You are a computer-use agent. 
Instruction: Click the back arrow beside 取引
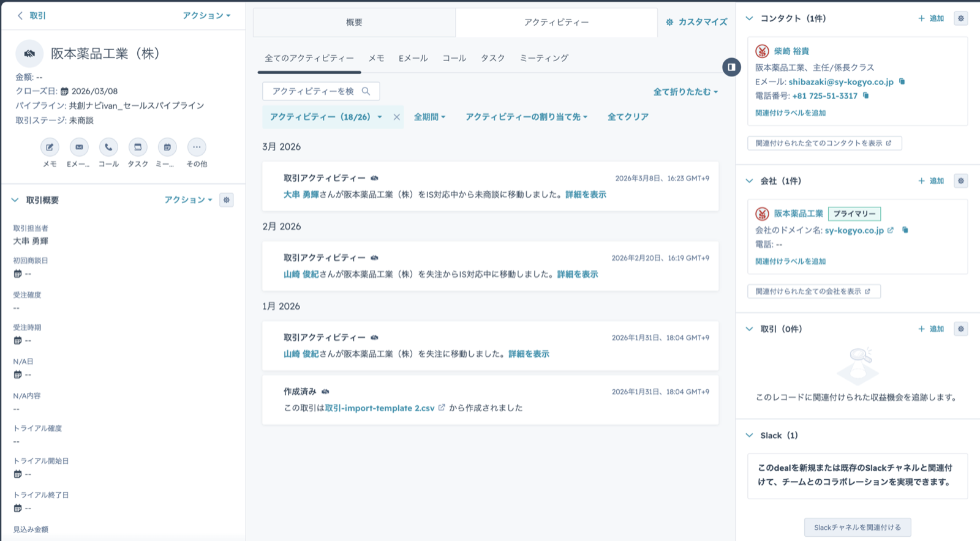20,16
